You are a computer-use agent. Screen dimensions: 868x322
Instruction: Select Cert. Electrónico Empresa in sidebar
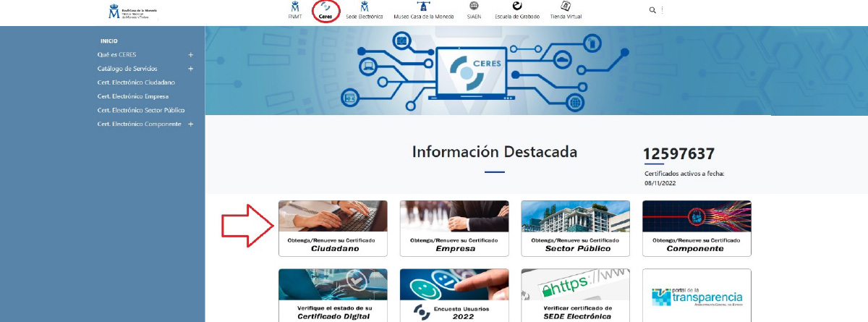[133, 96]
